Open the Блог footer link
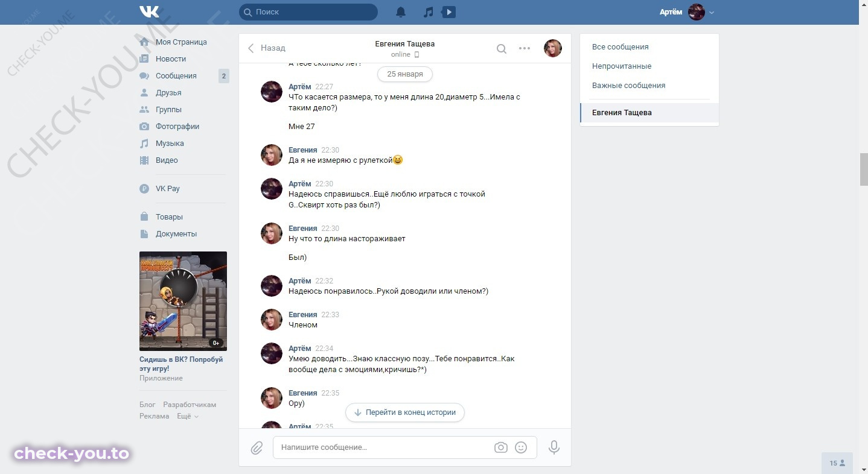The width and height of the screenshot is (868, 474). 147,405
